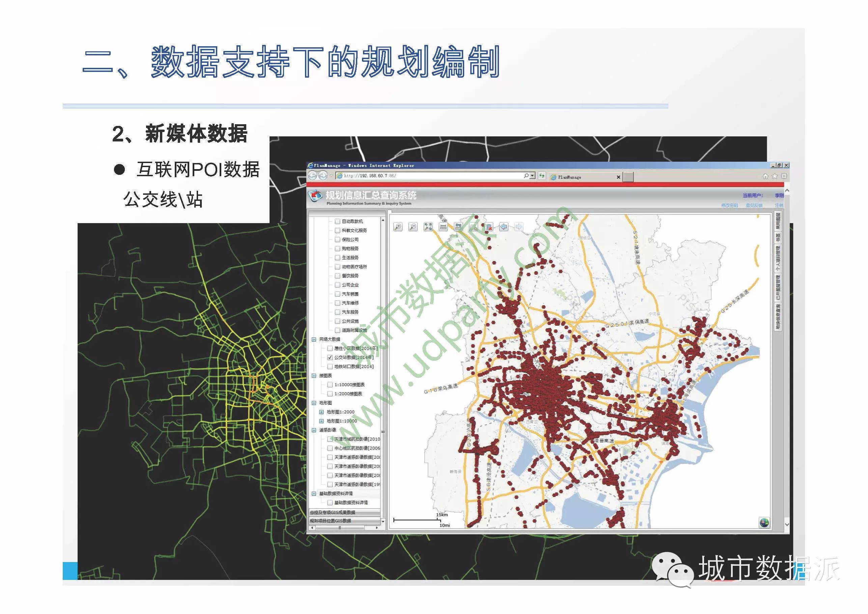Check the 公共设施 layer checkbox
868x614 pixels.
337,321
